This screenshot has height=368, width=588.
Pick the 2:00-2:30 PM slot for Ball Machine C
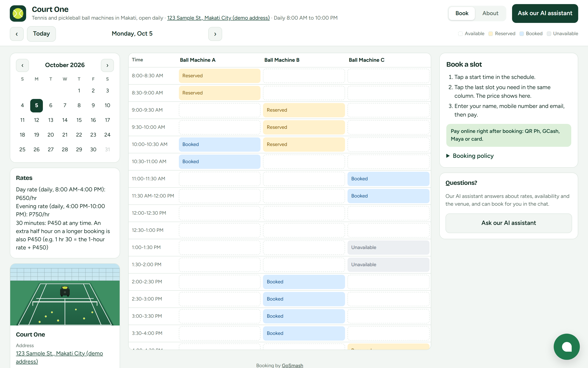pos(388,282)
